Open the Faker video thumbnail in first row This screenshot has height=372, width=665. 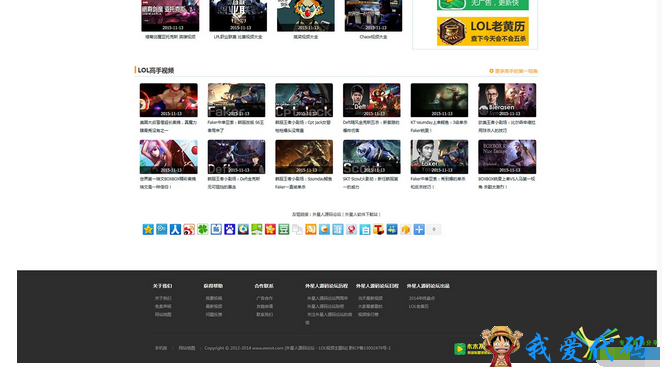tap(237, 100)
